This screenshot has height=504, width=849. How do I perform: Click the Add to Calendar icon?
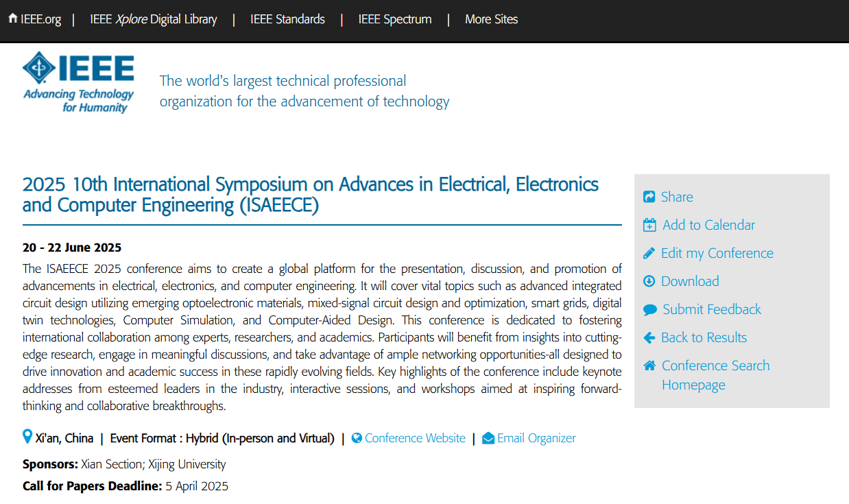(x=649, y=225)
